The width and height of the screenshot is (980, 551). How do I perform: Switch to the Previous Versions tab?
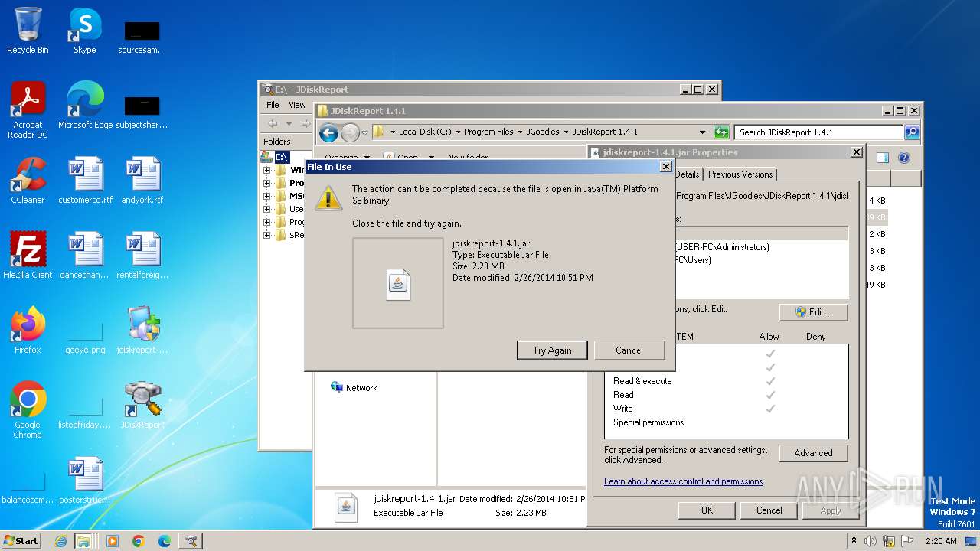[740, 174]
